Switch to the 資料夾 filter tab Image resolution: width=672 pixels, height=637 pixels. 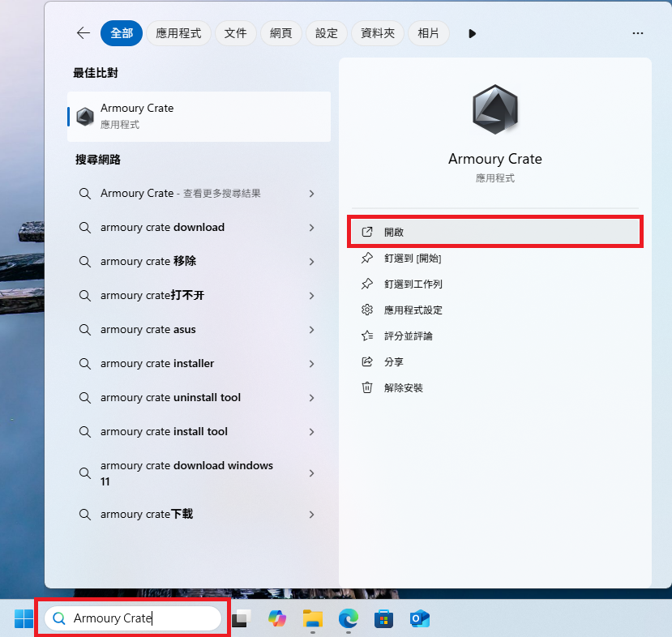coord(378,33)
